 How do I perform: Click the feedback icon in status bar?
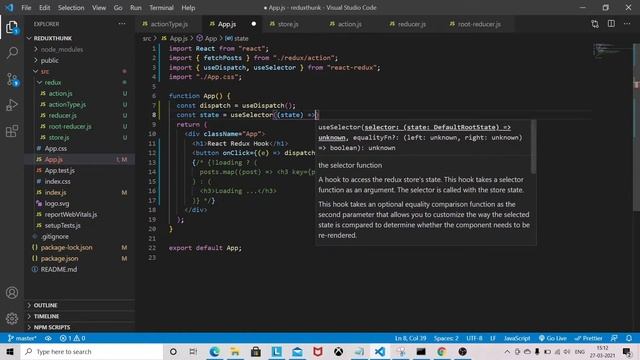coord(614,338)
